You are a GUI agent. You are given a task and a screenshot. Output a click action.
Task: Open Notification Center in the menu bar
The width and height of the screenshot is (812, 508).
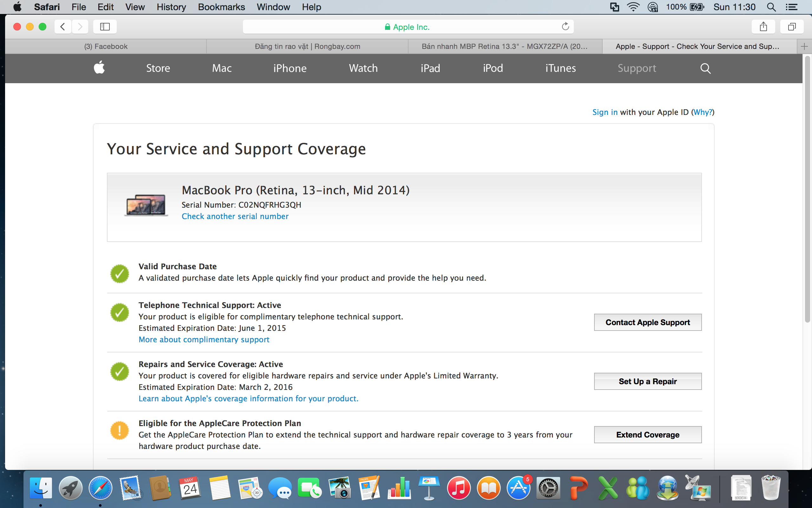point(791,7)
